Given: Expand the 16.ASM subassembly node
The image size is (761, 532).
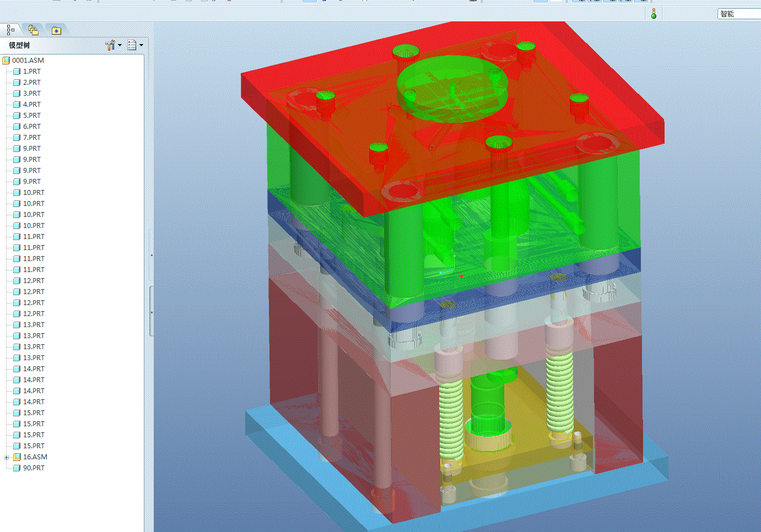Looking at the screenshot, I should pos(6,457).
